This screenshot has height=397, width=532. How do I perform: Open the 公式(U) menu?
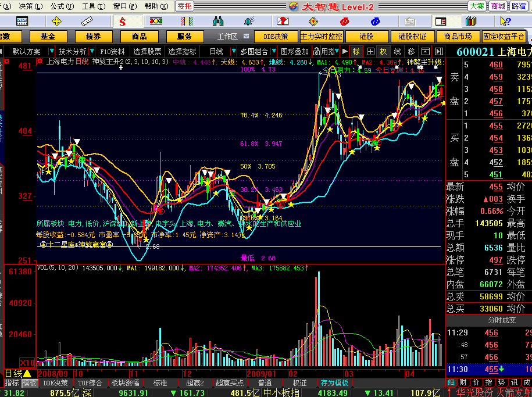tap(62, 6)
